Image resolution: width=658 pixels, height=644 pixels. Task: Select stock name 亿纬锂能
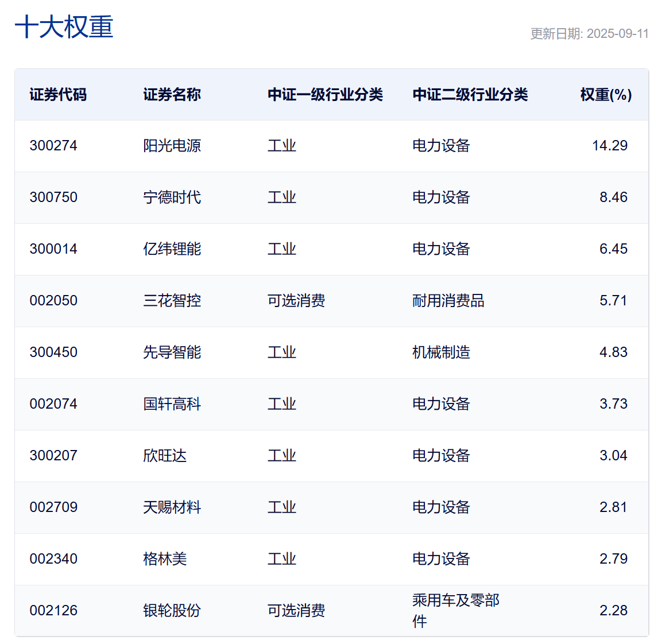click(172, 249)
